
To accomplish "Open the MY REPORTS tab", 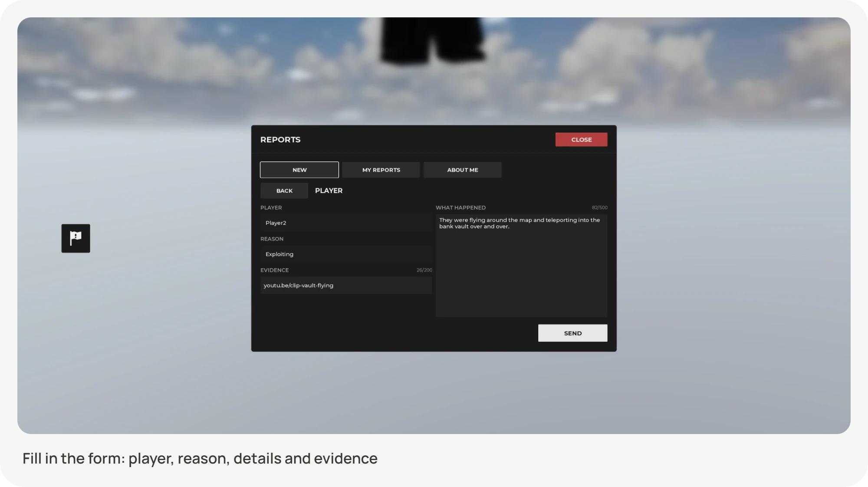I will (381, 170).
